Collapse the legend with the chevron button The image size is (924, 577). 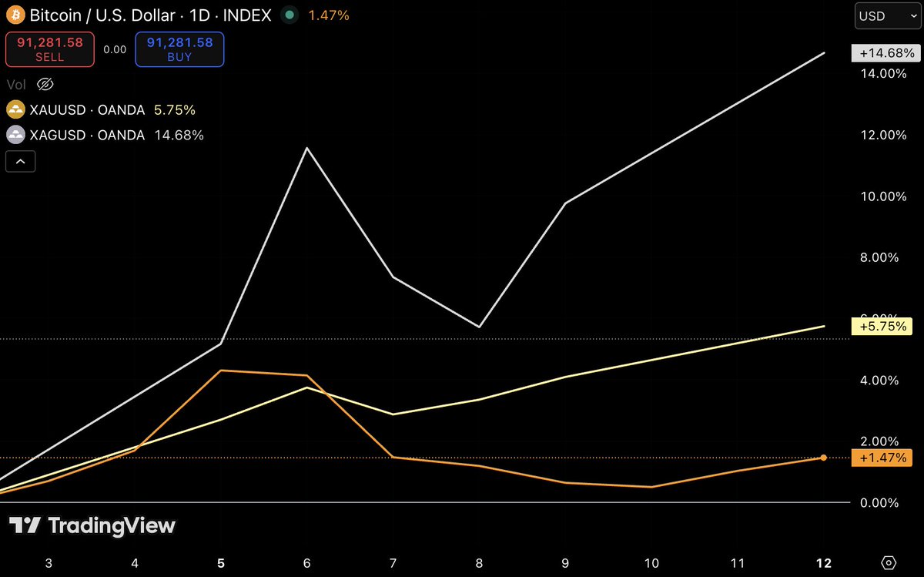[21, 162]
